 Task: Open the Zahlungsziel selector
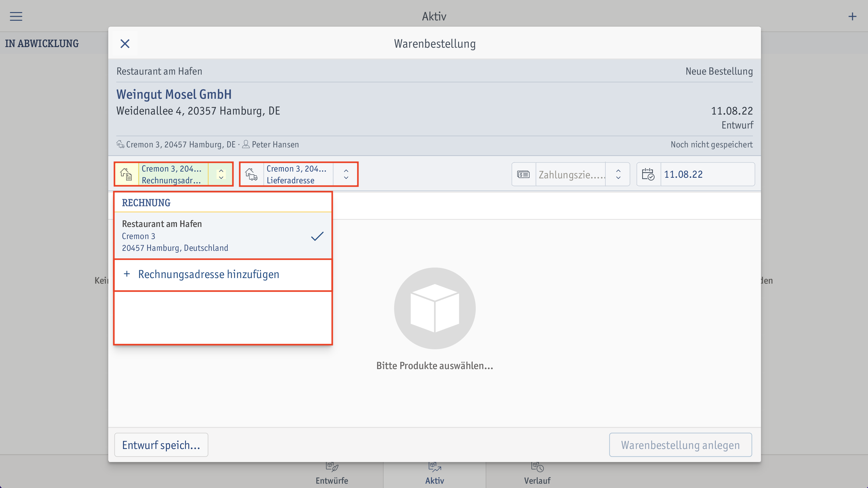pos(570,174)
